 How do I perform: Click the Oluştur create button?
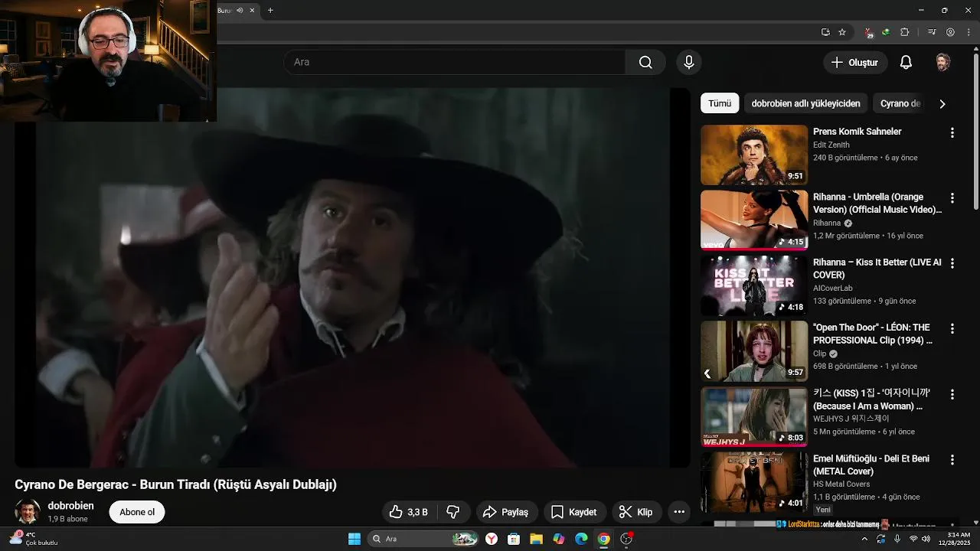(x=855, y=62)
